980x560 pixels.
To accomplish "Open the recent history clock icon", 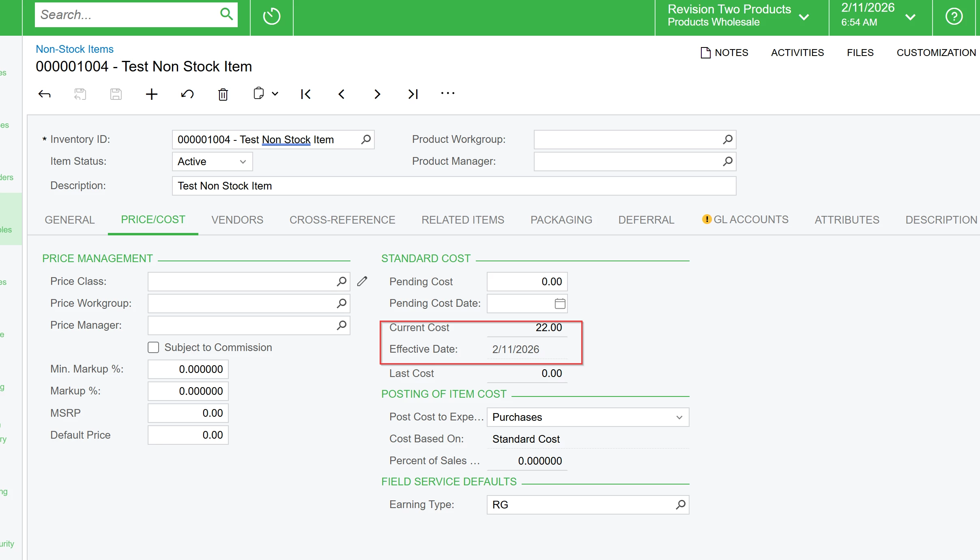I will [271, 17].
